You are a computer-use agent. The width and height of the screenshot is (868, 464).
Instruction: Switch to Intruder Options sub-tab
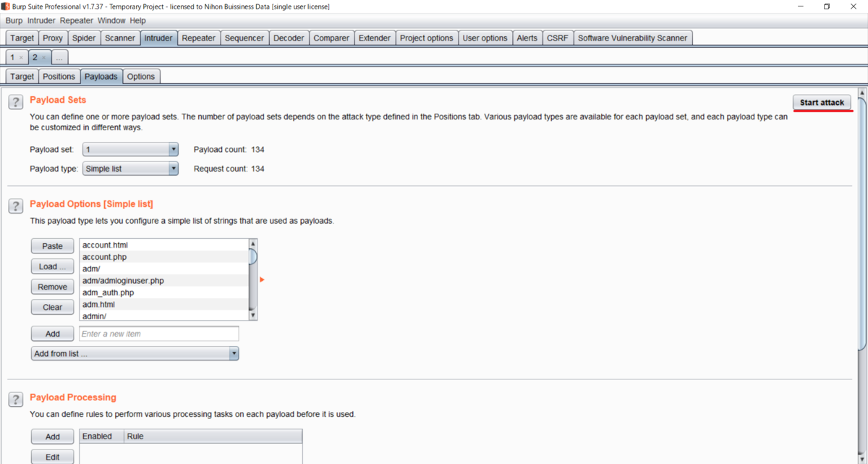point(141,76)
